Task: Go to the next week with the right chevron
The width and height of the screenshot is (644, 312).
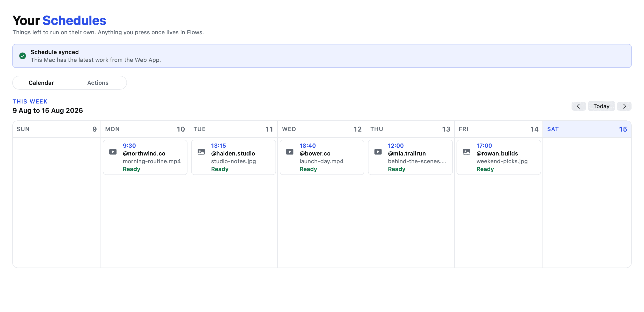Action: pos(624,106)
